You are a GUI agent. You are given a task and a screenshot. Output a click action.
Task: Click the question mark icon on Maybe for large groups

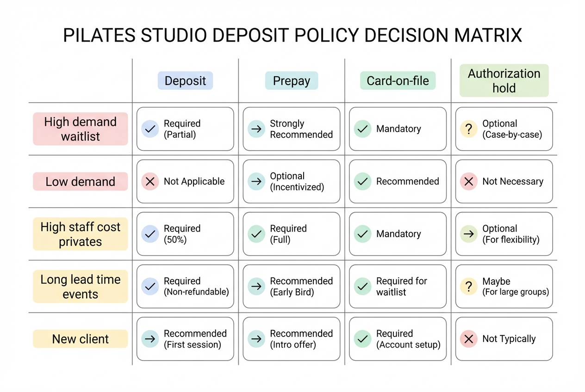point(468,287)
